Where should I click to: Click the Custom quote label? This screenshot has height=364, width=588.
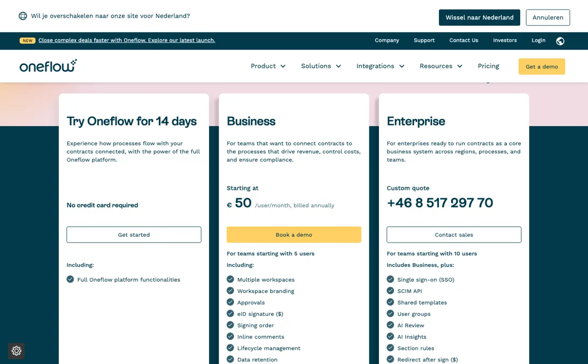pyautogui.click(x=408, y=188)
